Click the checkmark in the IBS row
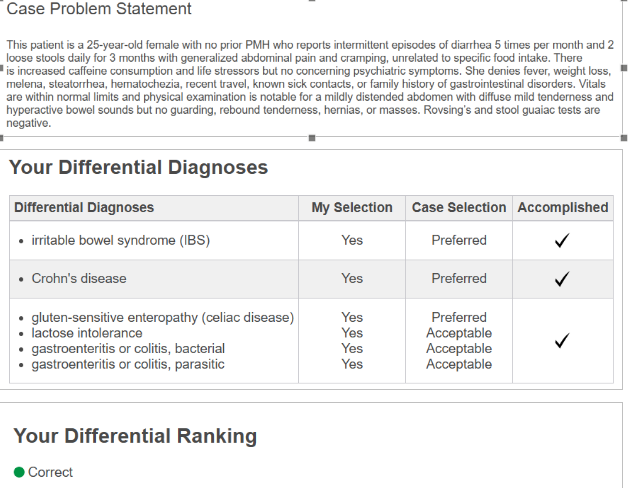Viewport: 631px width, 488px height. pyautogui.click(x=562, y=241)
